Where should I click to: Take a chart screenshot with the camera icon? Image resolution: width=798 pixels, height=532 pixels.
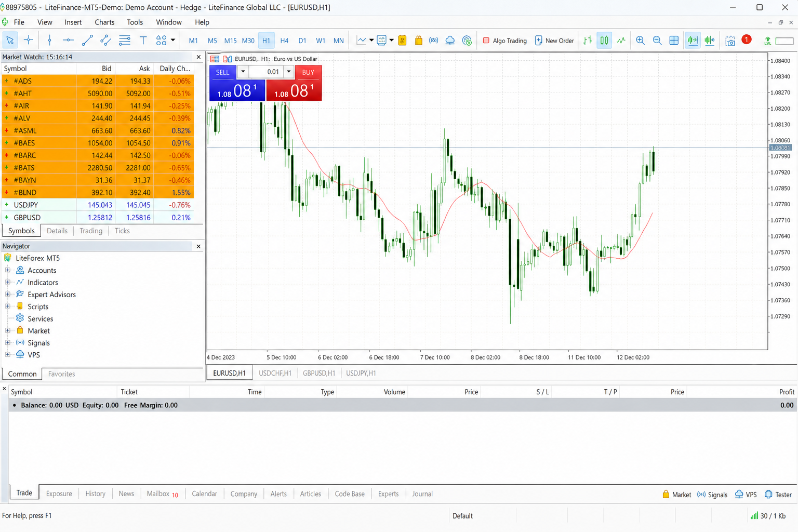pyautogui.click(x=730, y=41)
